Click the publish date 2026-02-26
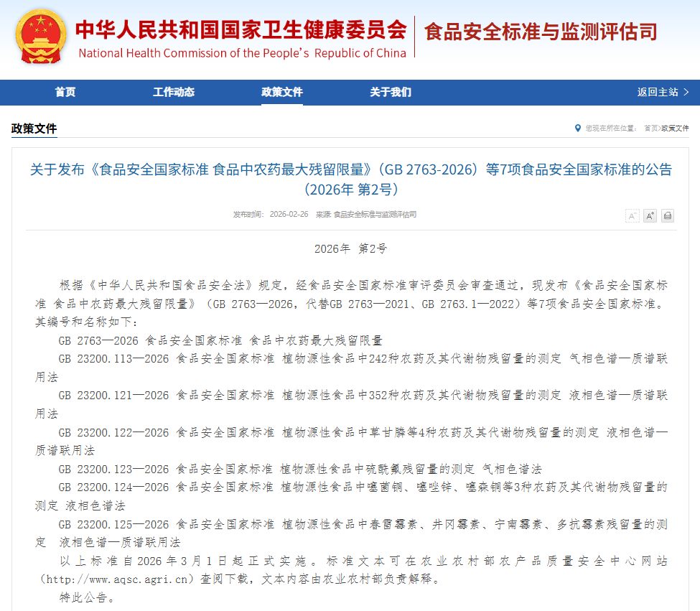The width and height of the screenshot is (700, 611). point(289,215)
